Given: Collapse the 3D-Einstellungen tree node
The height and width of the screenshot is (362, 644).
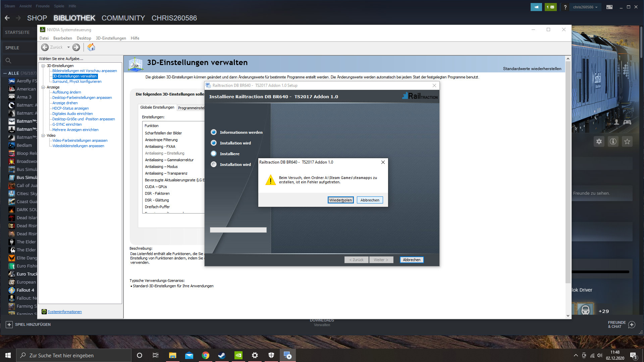Looking at the screenshot, I should [x=43, y=66].
